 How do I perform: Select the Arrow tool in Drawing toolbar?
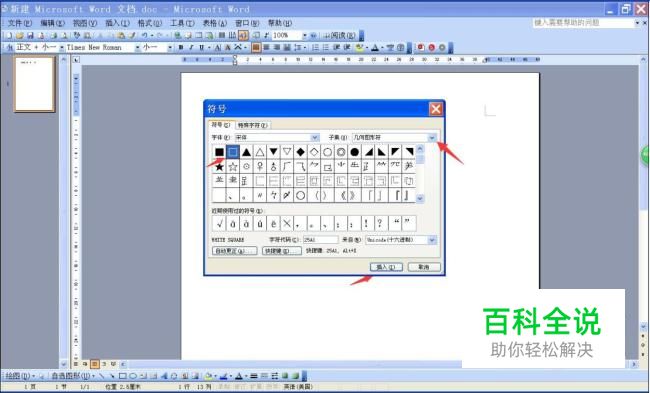(x=112, y=376)
